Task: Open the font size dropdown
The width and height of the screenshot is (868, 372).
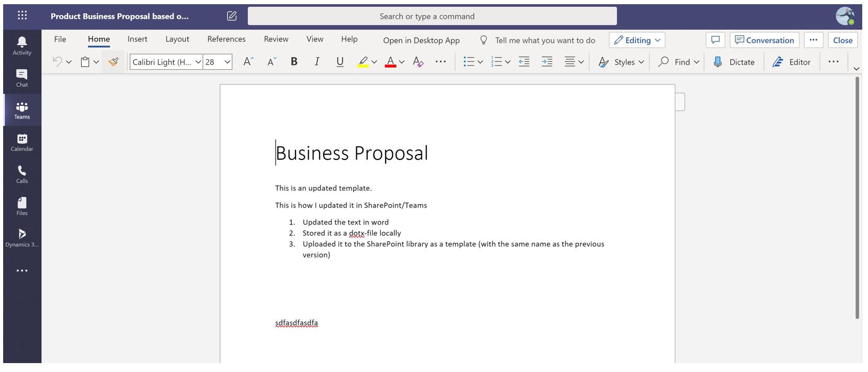Action: pos(227,62)
